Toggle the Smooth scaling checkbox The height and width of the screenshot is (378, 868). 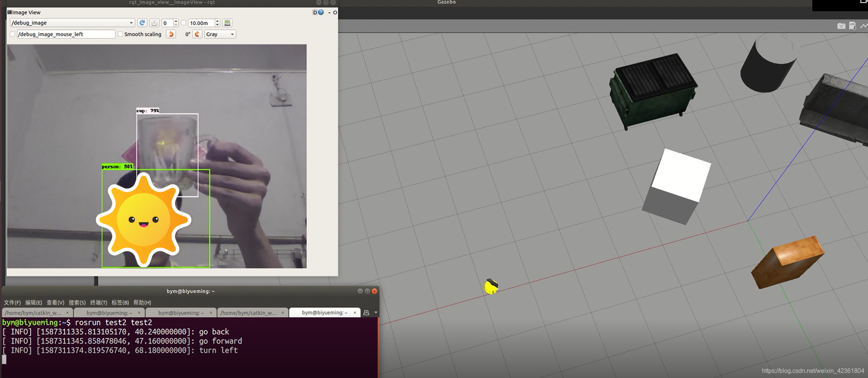120,34
